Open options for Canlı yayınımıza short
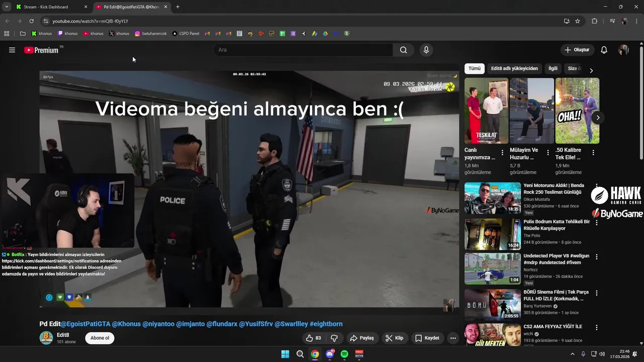The width and height of the screenshot is (644, 362). [x=502, y=152]
